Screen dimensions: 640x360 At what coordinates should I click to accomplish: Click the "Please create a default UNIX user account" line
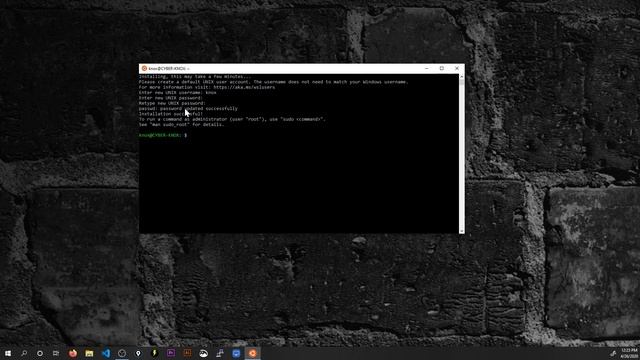[273, 82]
